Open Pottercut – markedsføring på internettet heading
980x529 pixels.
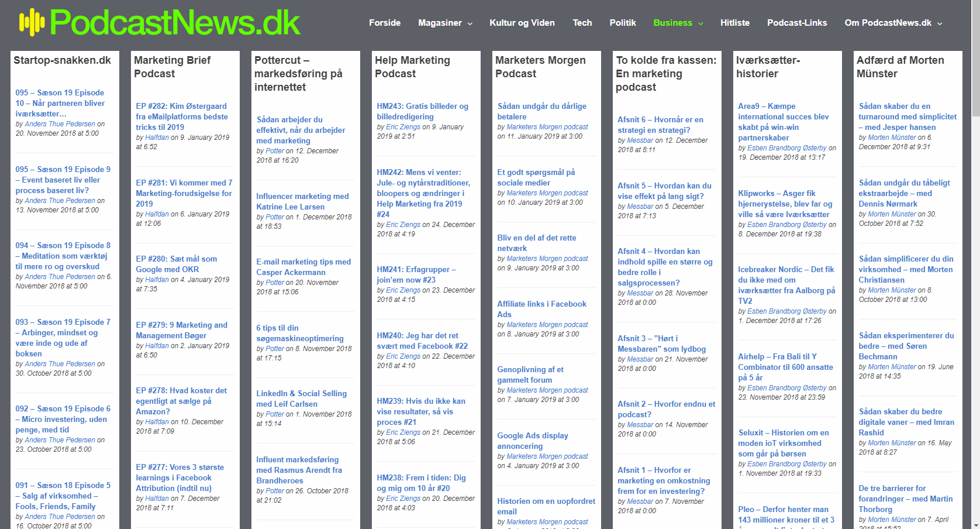coord(299,74)
